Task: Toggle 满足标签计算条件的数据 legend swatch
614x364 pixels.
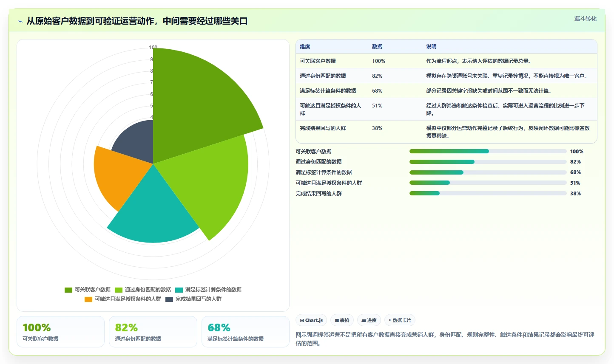Action: coord(179,290)
